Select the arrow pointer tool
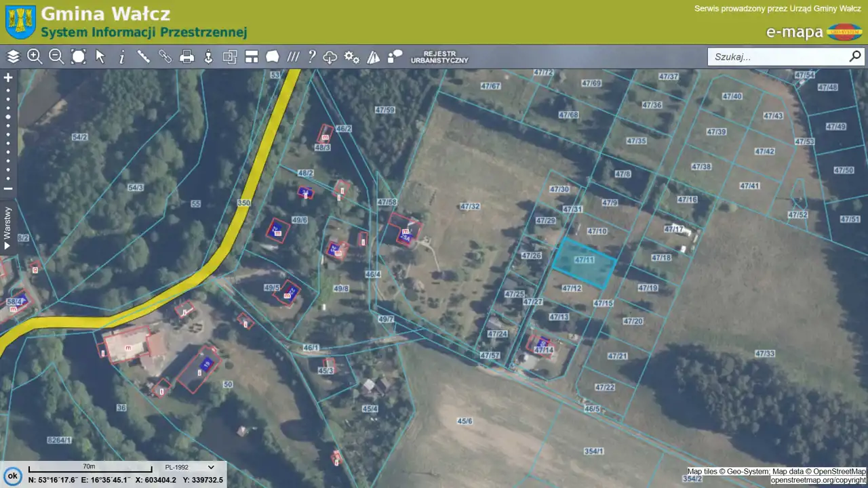The width and height of the screenshot is (868, 488). click(100, 57)
